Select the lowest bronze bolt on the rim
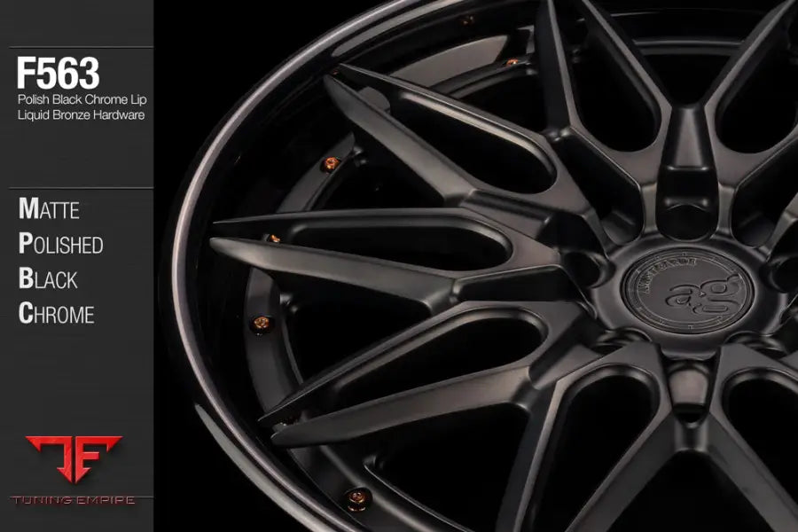The image size is (798, 532). click(355, 498)
